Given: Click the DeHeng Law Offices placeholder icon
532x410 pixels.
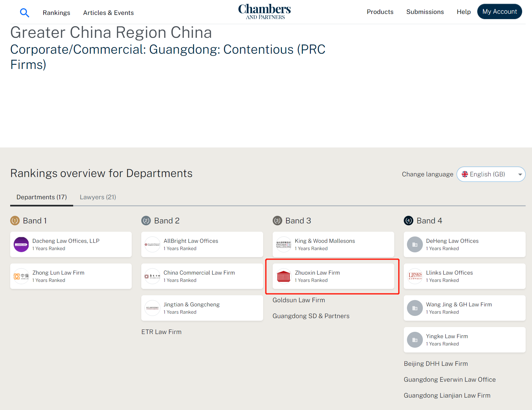Looking at the screenshot, I should click(x=415, y=244).
